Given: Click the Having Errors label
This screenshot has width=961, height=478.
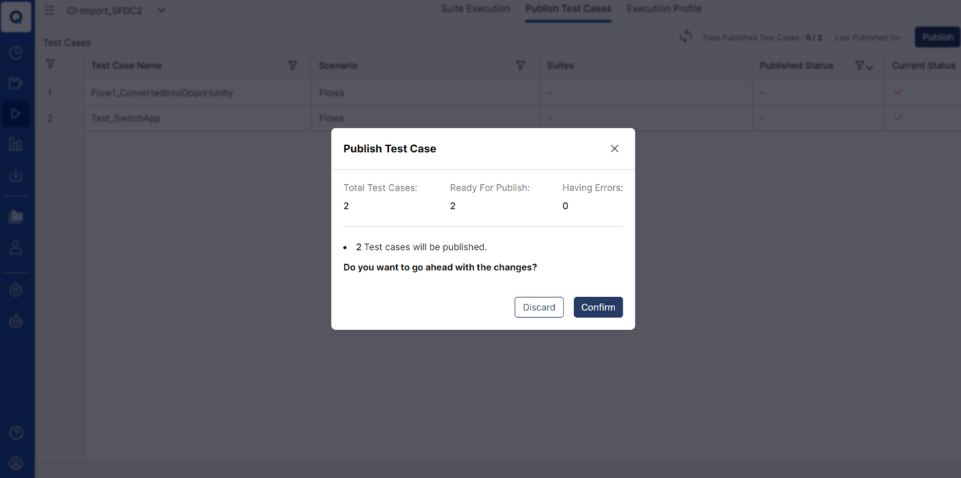Looking at the screenshot, I should pyautogui.click(x=593, y=188).
